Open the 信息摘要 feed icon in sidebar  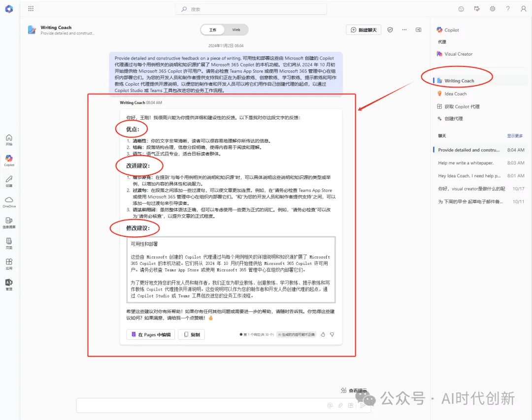pyautogui.click(x=9, y=222)
